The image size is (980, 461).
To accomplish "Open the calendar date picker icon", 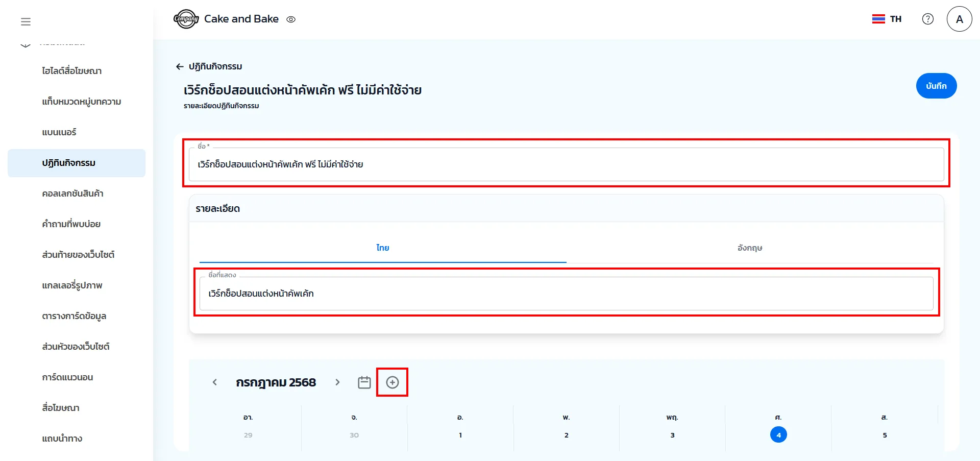I will point(364,382).
